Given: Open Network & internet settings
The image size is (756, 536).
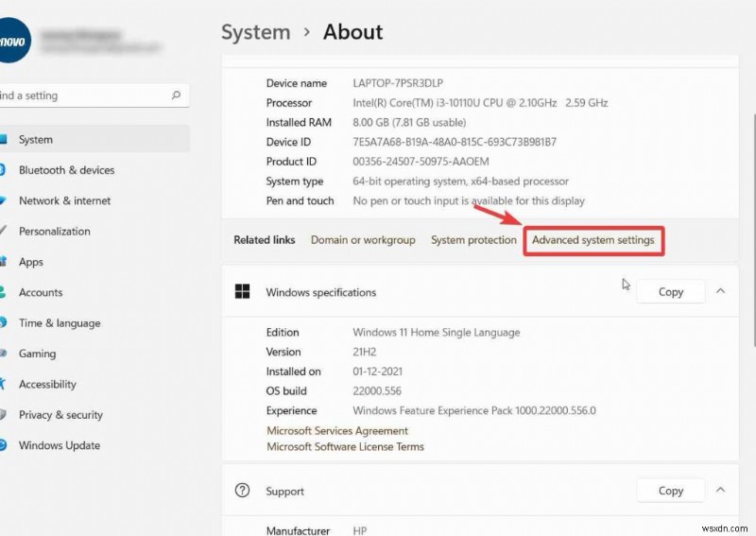Looking at the screenshot, I should tap(64, 200).
